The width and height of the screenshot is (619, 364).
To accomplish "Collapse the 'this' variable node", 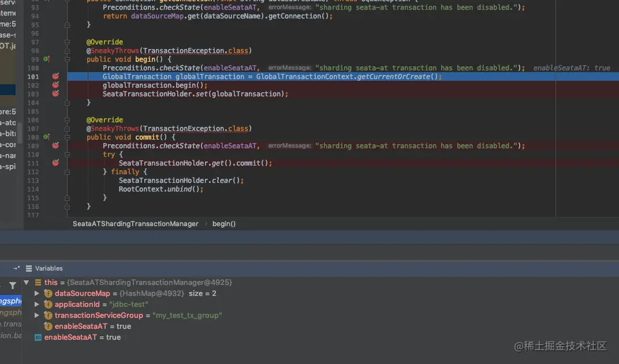I will point(27,282).
